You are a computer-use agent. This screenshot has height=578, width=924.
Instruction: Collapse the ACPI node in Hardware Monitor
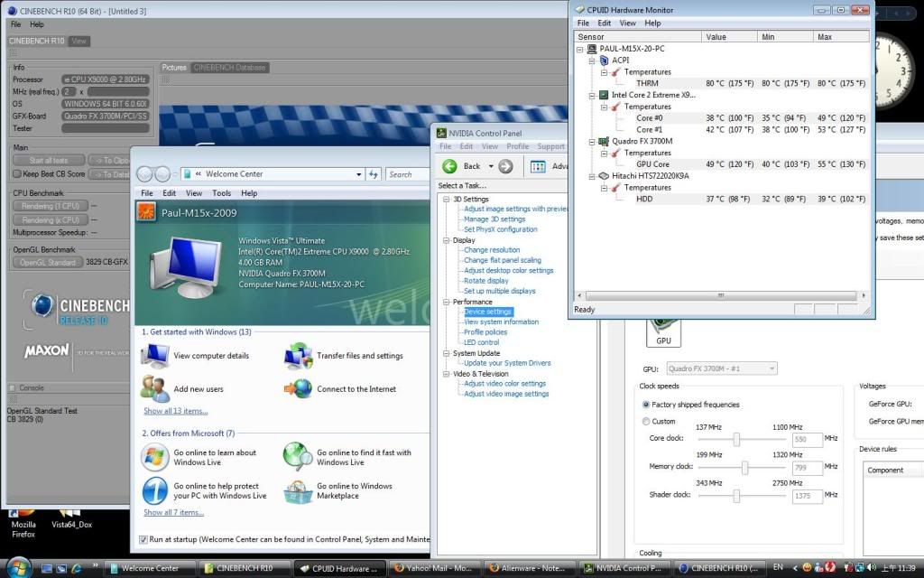[x=592, y=61]
